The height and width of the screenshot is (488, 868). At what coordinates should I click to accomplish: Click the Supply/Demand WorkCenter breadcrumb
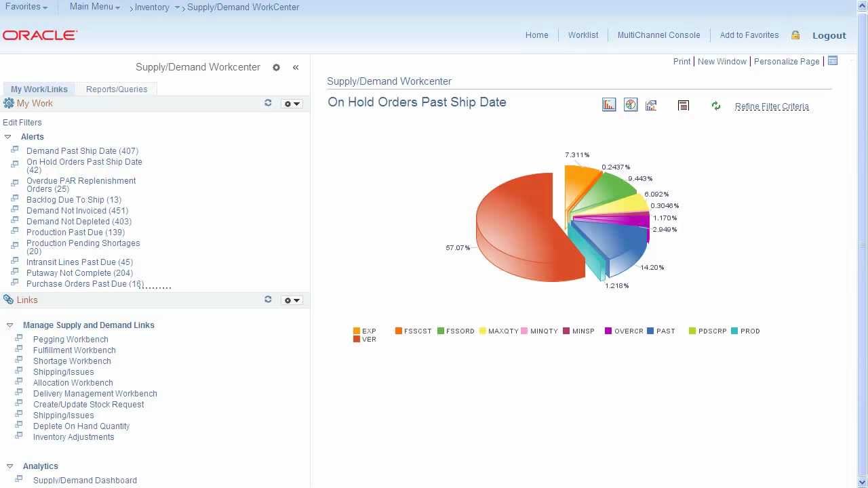(243, 7)
